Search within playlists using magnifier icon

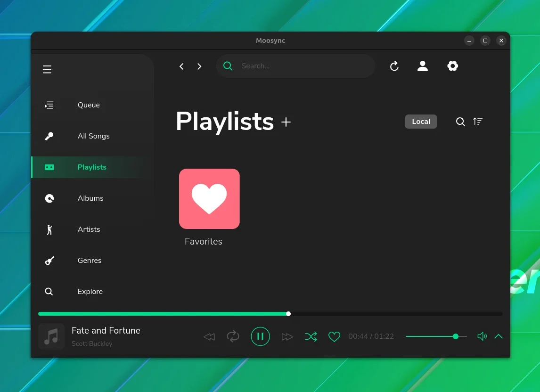click(x=460, y=122)
